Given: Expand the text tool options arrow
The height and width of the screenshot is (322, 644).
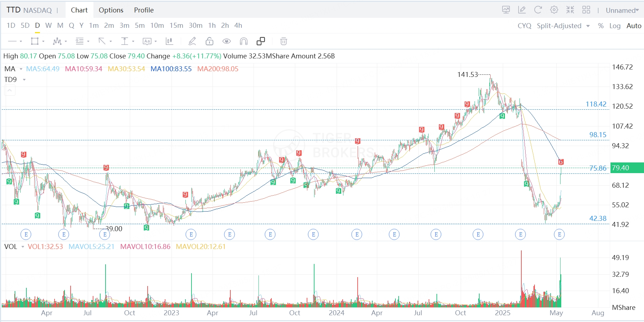Looking at the screenshot, I should coord(155,42).
